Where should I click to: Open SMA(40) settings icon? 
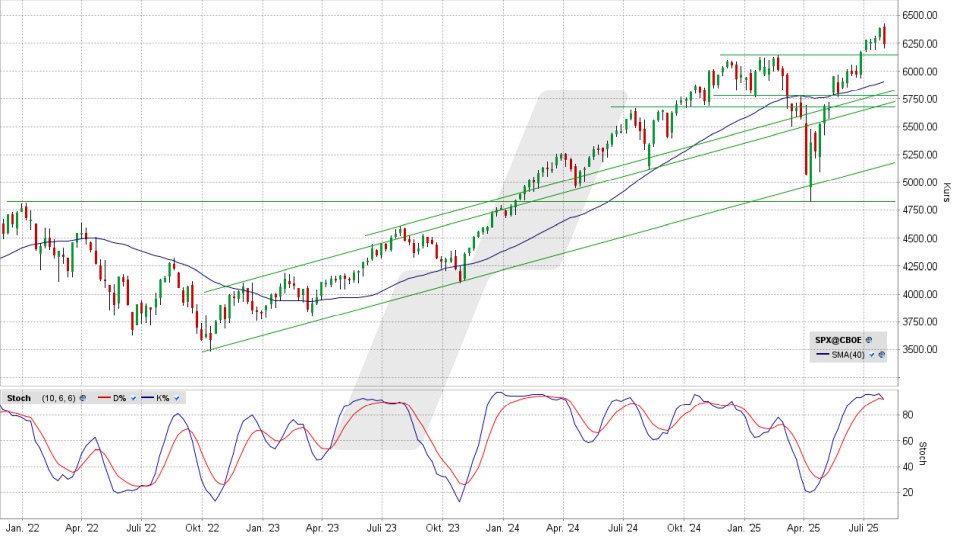pyautogui.click(x=882, y=354)
